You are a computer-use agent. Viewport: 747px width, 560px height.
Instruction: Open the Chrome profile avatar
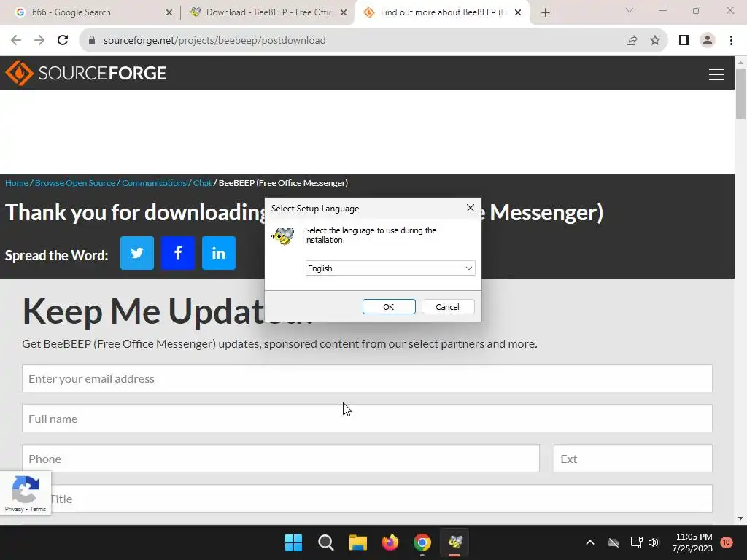click(708, 41)
